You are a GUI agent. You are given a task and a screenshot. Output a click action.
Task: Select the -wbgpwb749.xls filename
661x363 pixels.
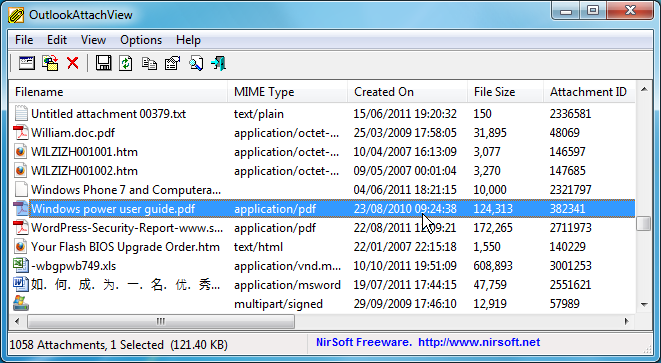point(73,266)
